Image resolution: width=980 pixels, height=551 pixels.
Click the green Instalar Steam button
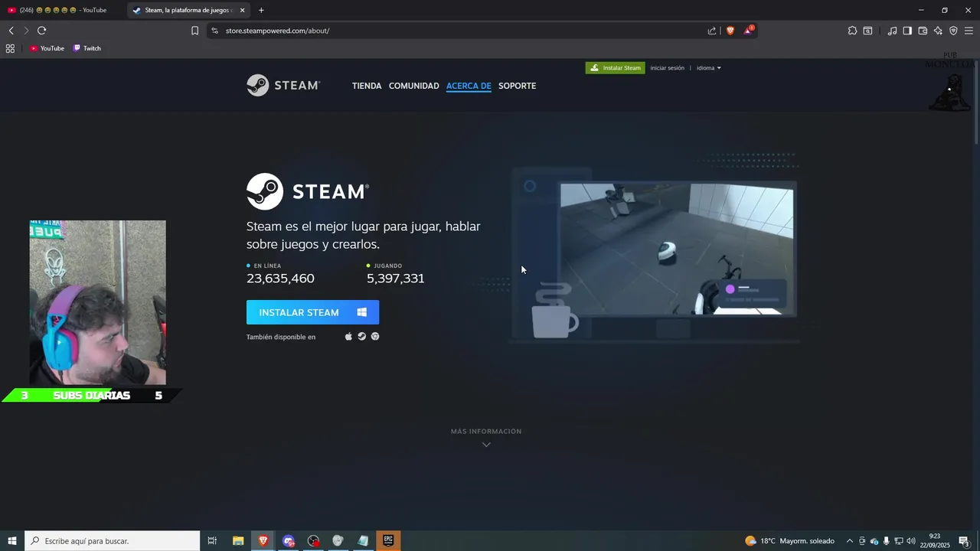coord(616,67)
